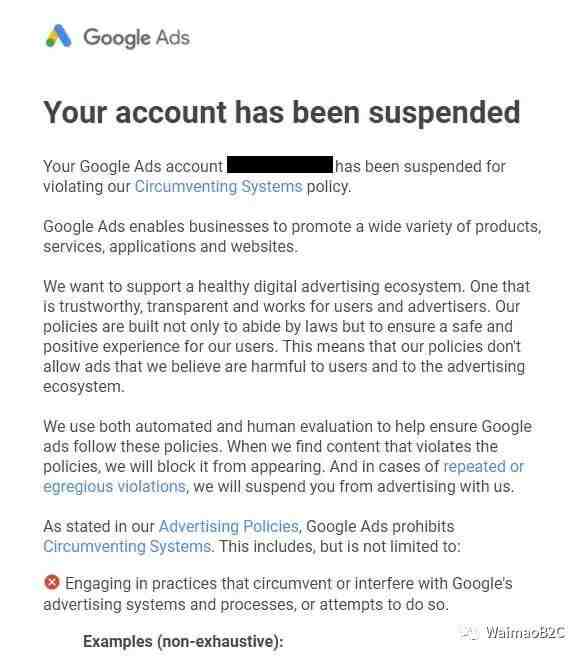Click "This includes, but is not limited to:"
Screen dimensions: 583x656
point(340,546)
